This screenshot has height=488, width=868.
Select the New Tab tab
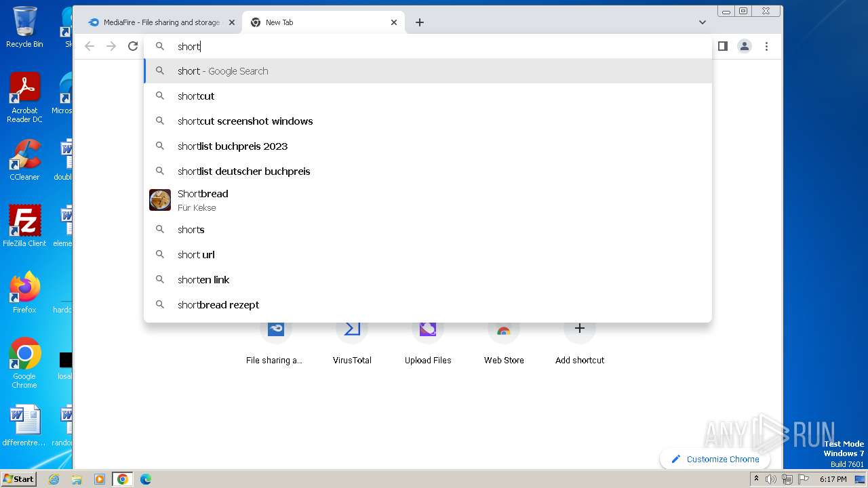point(323,22)
